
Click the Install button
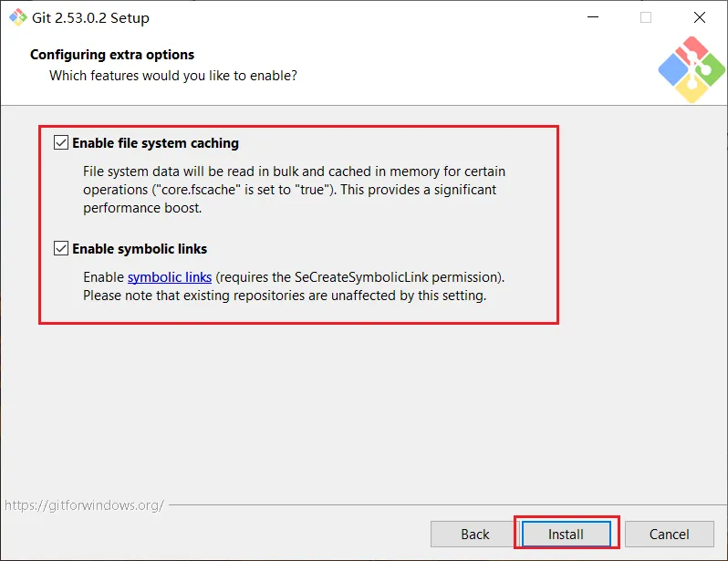[x=566, y=534]
